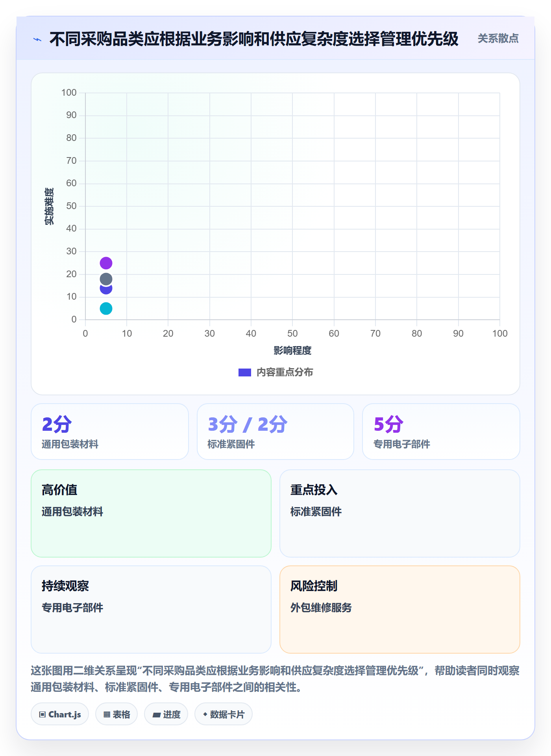
Task: Click the 实施难度 y-axis title
Action: pyautogui.click(x=49, y=206)
